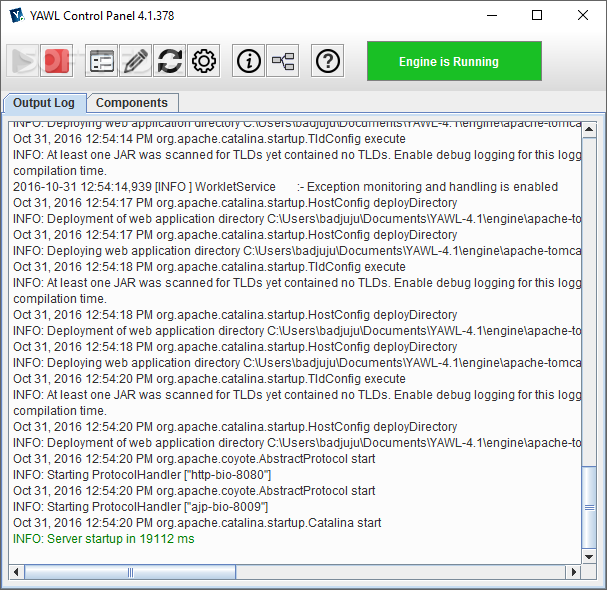Minimize the YAWL Control Panel window

click(x=492, y=15)
